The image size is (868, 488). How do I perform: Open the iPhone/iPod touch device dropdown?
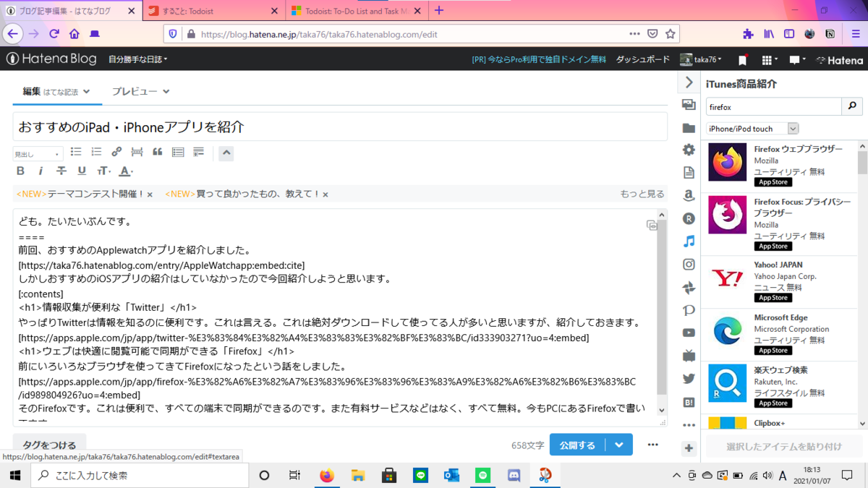click(x=752, y=129)
